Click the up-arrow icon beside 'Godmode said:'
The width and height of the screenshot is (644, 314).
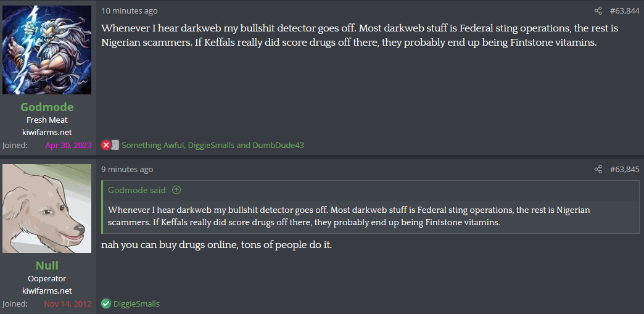[177, 190]
